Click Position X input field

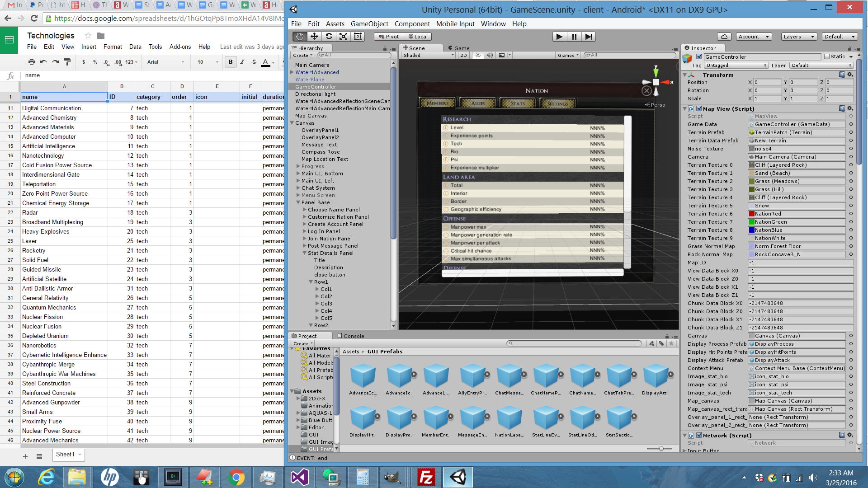tap(767, 82)
